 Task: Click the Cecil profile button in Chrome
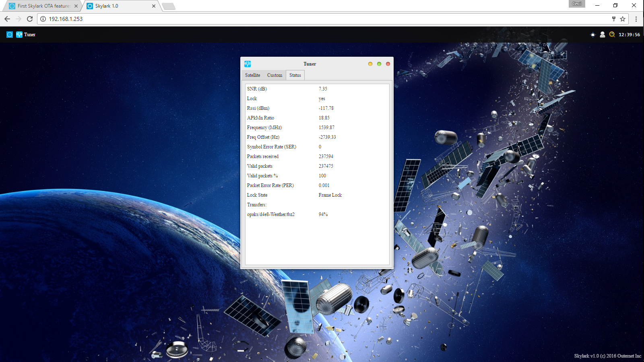pos(577,4)
